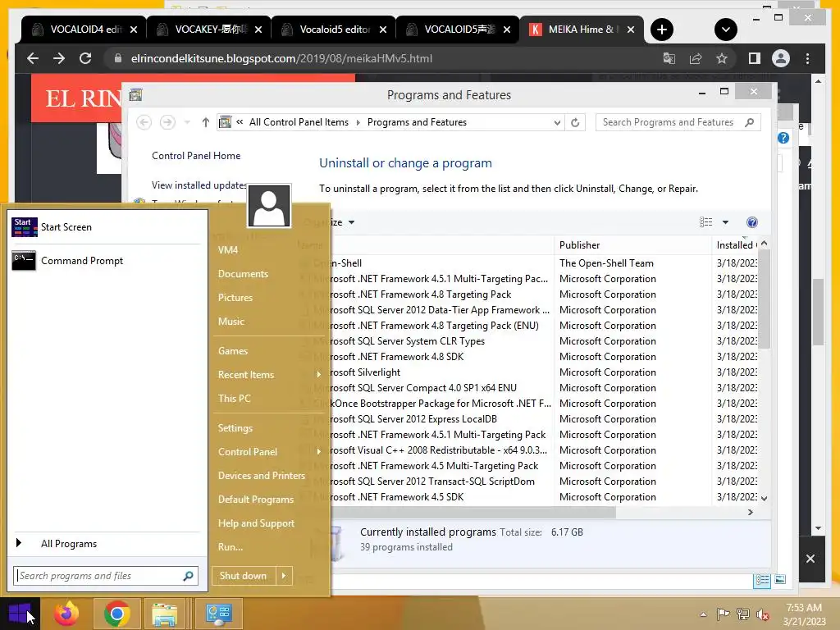Image resolution: width=840 pixels, height=630 pixels.
Task: Open the Chrome tab search dropdown
Action: coord(726,30)
